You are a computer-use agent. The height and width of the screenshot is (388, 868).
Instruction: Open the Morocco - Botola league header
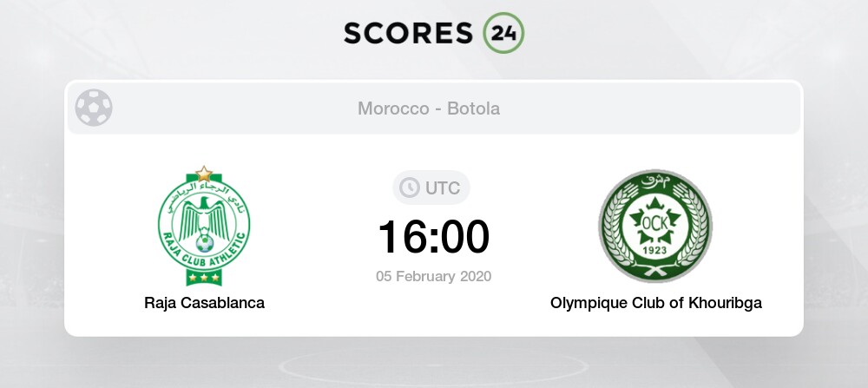tap(429, 109)
